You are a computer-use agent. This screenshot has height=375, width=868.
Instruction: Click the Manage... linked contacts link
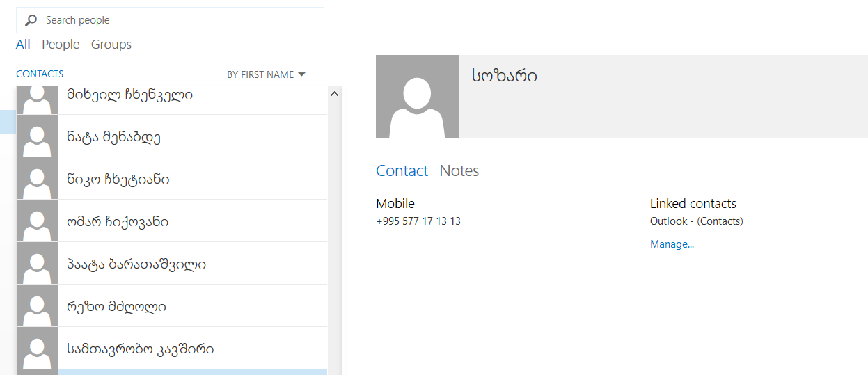pos(672,244)
